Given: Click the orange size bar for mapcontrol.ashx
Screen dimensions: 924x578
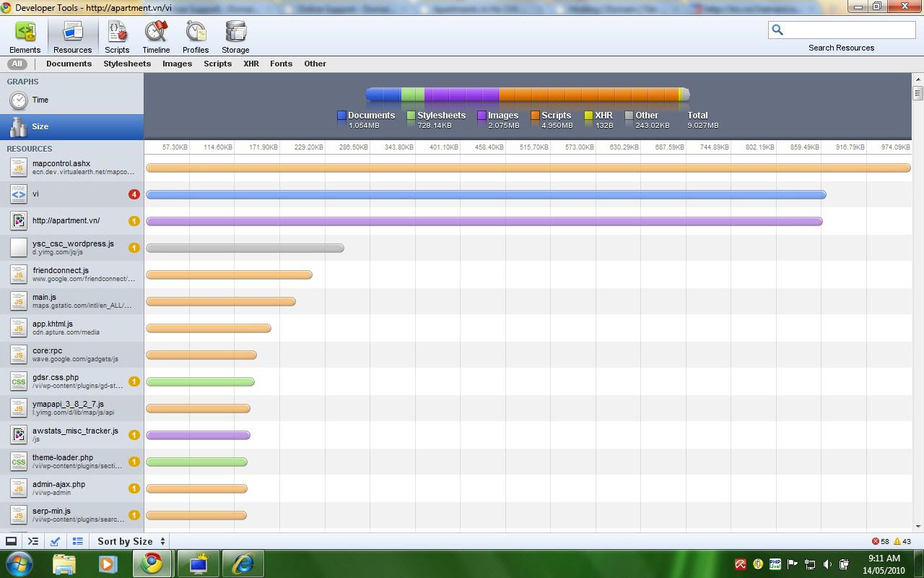Looking at the screenshot, I should (x=528, y=168).
